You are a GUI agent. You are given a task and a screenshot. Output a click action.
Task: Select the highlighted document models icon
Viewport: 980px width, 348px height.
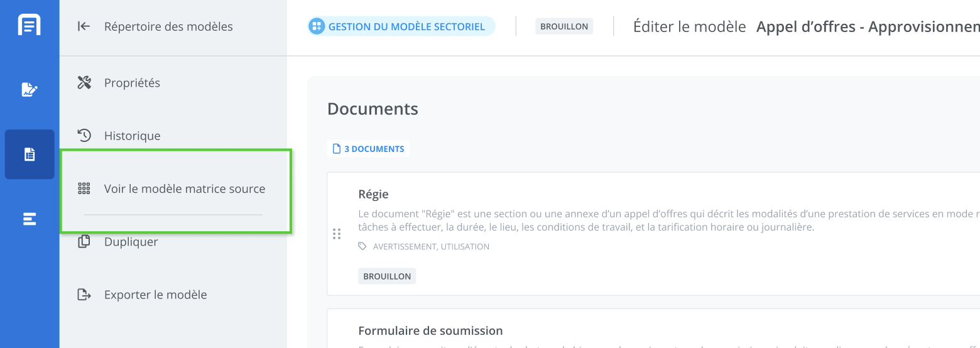30,155
